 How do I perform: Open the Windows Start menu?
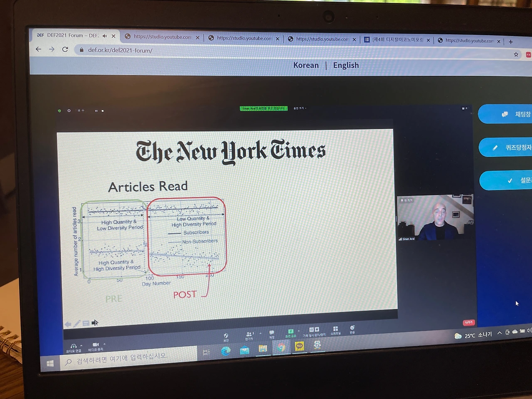click(x=50, y=364)
